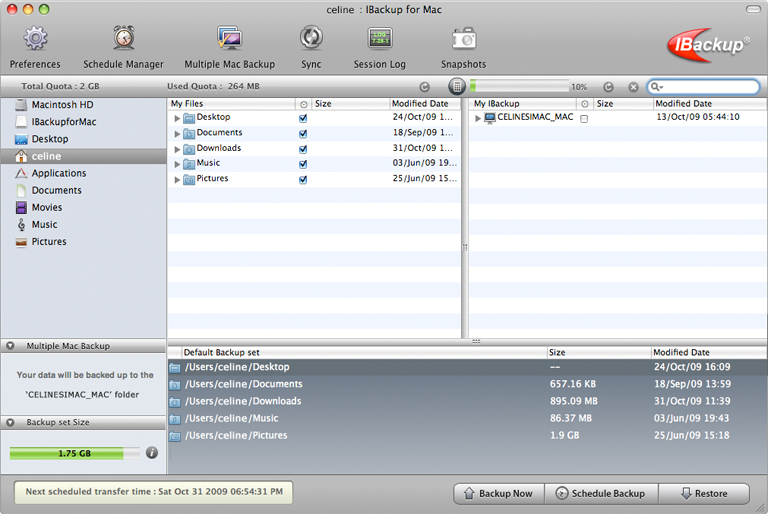This screenshot has width=768, height=514.
Task: Uncheck the Desktop folder checkbox
Action: [303, 118]
